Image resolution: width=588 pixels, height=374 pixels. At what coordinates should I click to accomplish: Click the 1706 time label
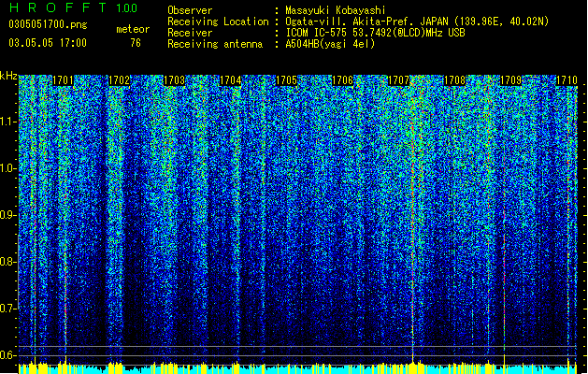point(343,80)
